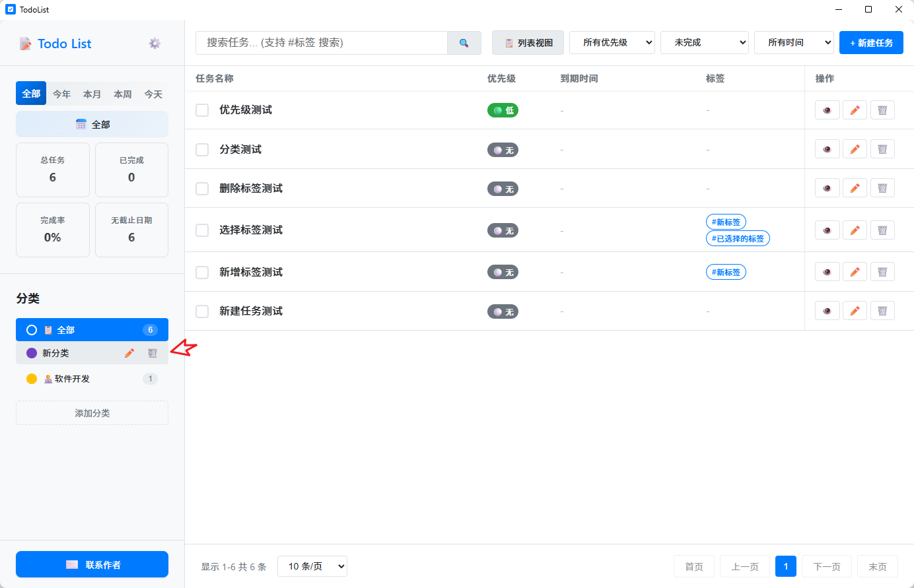Click #新标签 tag in 新增标签测试 row

click(726, 272)
